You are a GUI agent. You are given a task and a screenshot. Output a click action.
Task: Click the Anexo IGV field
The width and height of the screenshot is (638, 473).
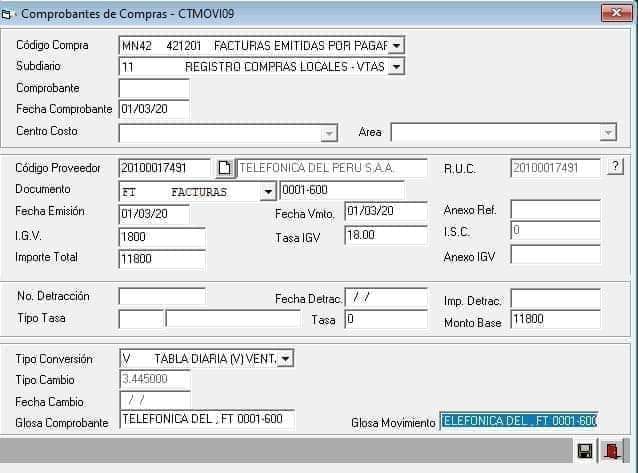point(555,255)
